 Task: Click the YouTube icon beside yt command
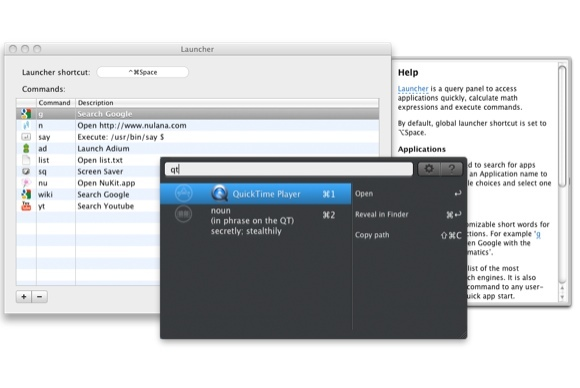coord(26,206)
